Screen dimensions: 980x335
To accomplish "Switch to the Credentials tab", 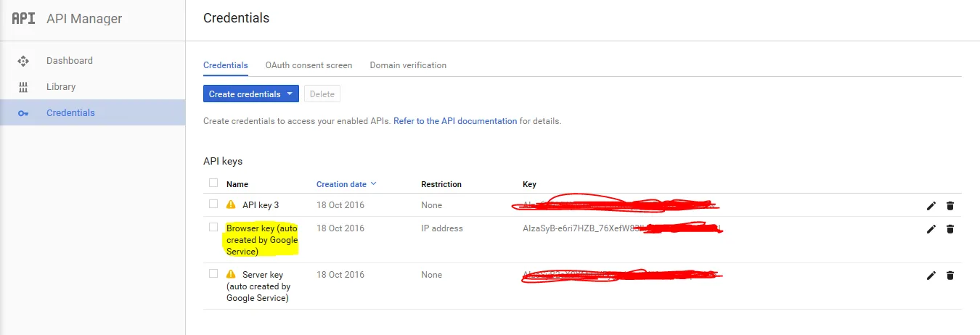I will [226, 65].
